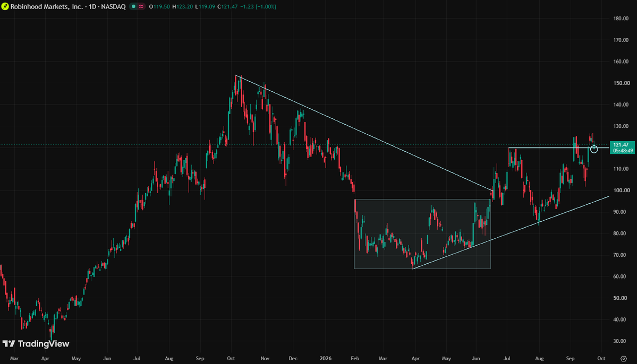This screenshot has height=364, width=637.
Task: Click the 160.00 price axis label
Action: 621,62
